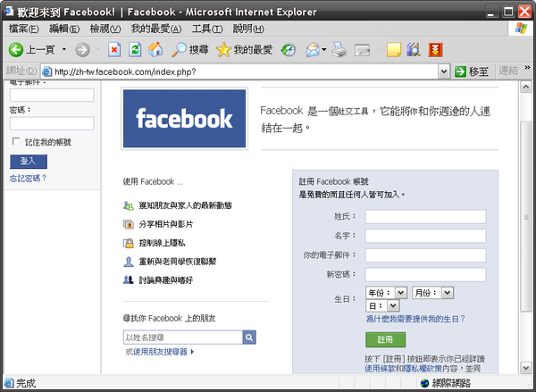Go to the Home page icon
This screenshot has height=392, width=536.
[155, 50]
